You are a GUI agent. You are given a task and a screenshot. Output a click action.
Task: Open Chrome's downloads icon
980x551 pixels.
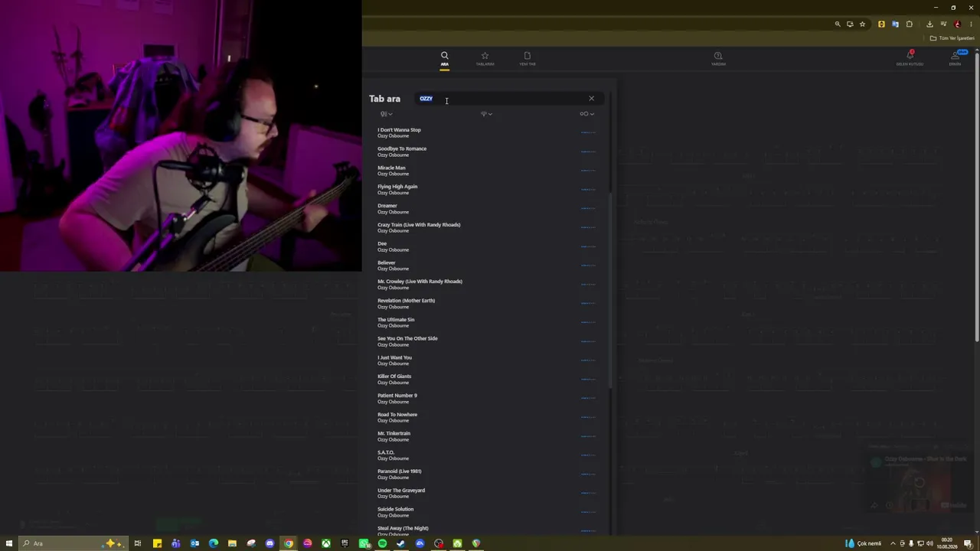point(929,24)
